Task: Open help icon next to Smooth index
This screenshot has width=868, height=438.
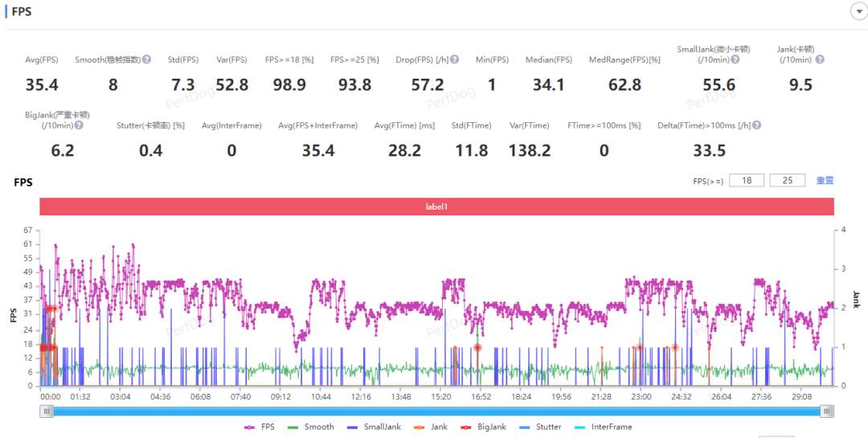Action: pyautogui.click(x=147, y=59)
